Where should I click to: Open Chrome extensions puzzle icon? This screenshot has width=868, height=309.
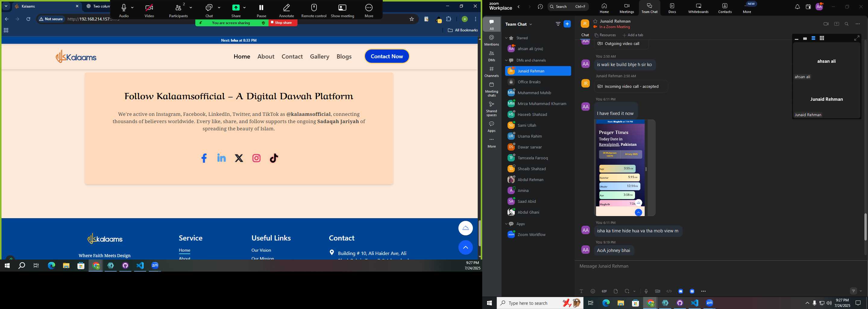448,19
